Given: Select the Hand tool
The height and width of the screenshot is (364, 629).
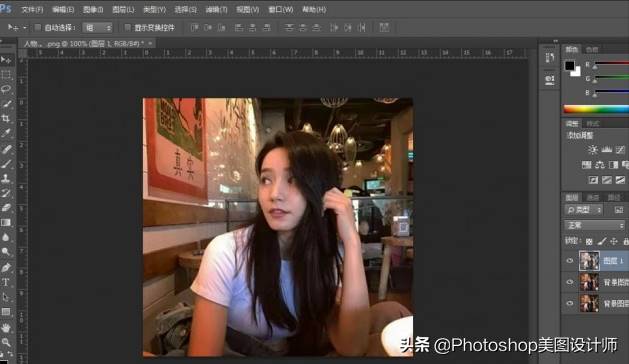Looking at the screenshot, I should (6, 328).
